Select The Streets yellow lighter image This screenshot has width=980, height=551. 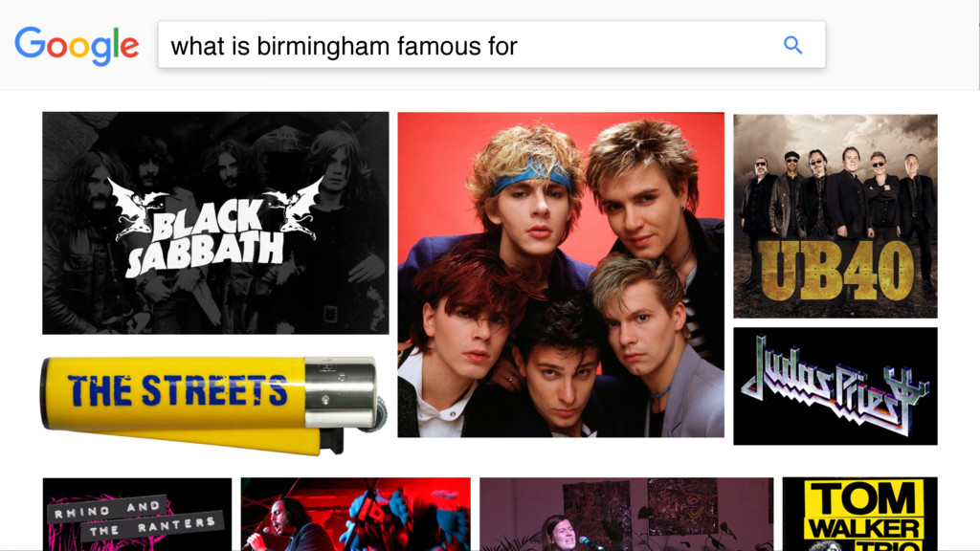(213, 405)
